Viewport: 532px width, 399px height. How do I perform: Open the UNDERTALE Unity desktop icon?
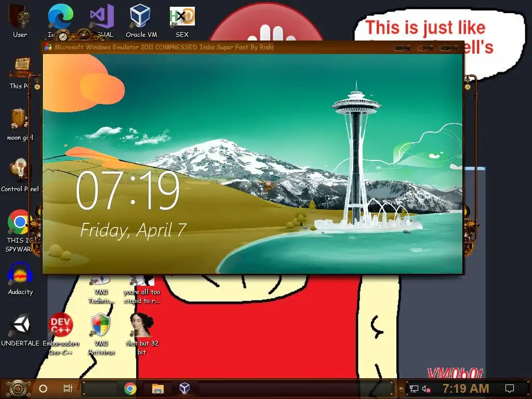(x=20, y=330)
